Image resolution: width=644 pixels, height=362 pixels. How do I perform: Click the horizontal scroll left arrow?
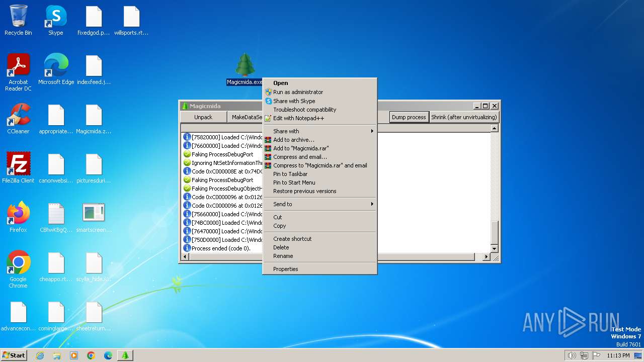point(185,257)
